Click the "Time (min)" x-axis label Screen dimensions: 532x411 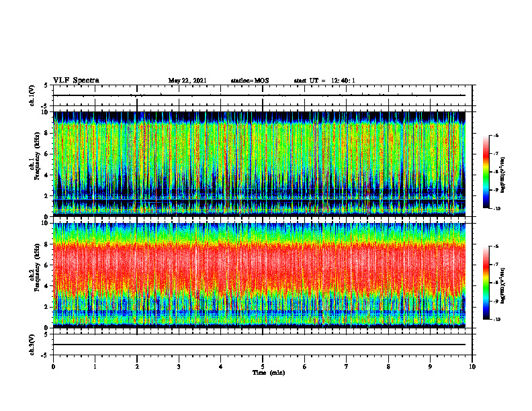point(269,373)
